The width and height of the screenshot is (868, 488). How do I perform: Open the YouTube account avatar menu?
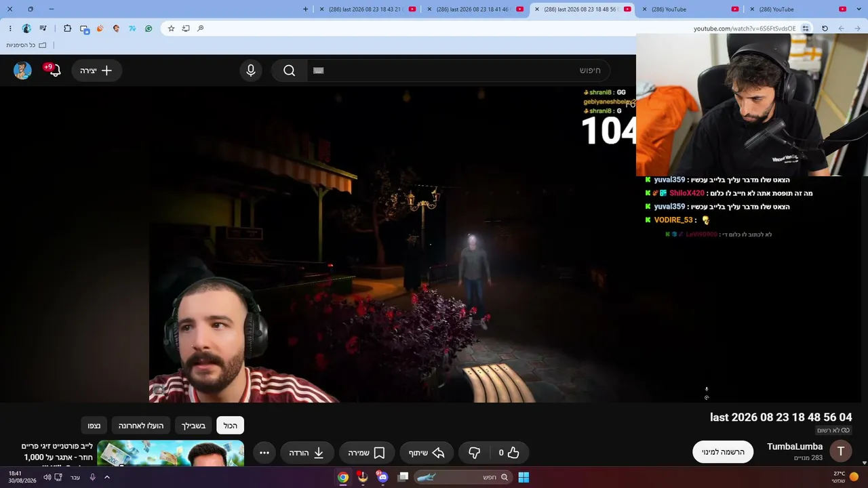pos(22,70)
